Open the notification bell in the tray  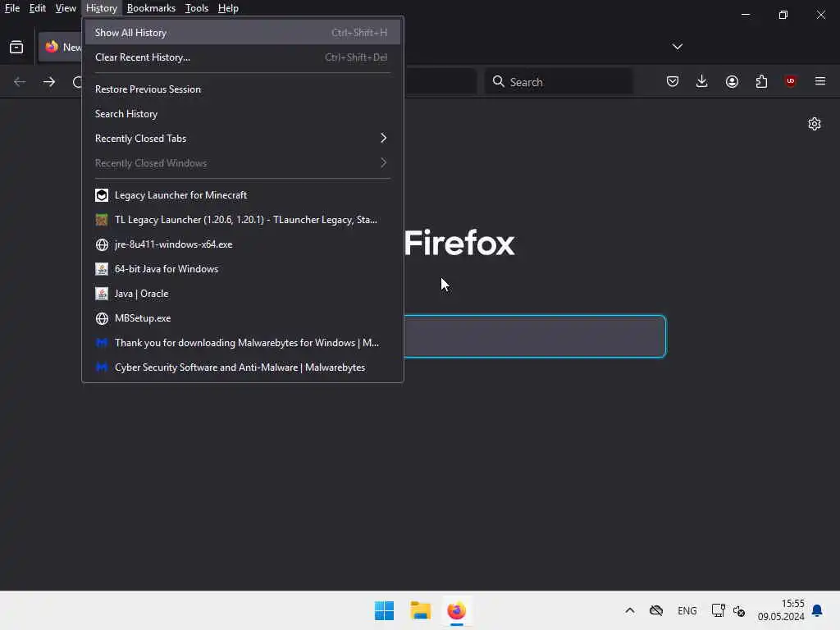point(817,610)
